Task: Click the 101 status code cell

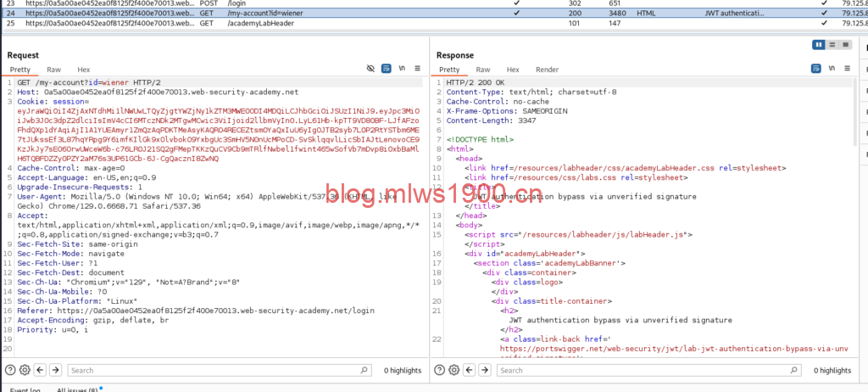Action: (575, 23)
